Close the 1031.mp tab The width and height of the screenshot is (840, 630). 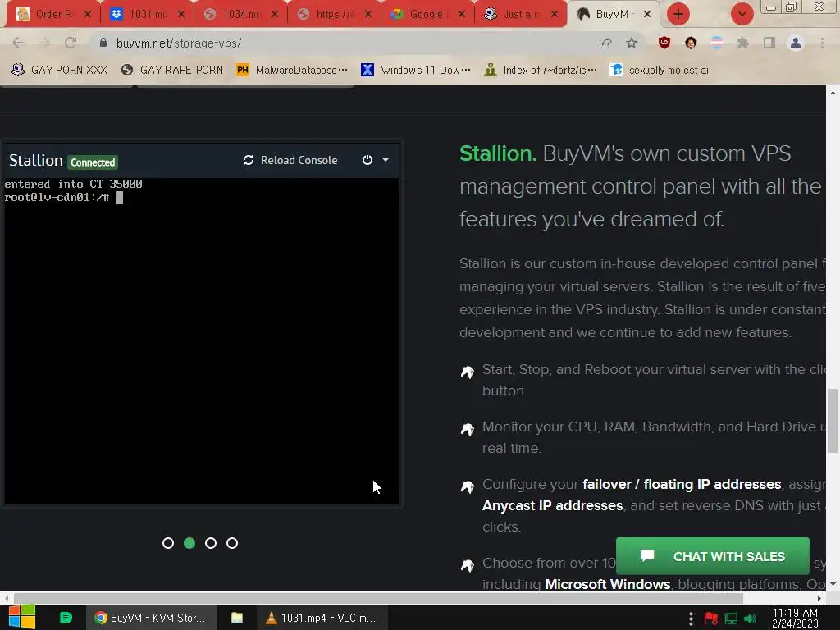point(181,15)
